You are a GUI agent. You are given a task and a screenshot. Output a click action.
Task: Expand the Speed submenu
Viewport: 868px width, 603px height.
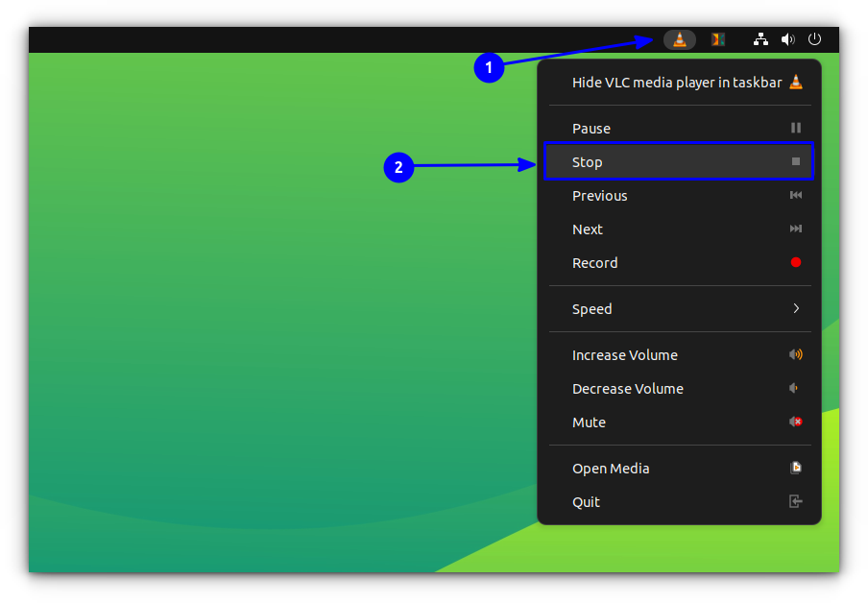[592, 309]
